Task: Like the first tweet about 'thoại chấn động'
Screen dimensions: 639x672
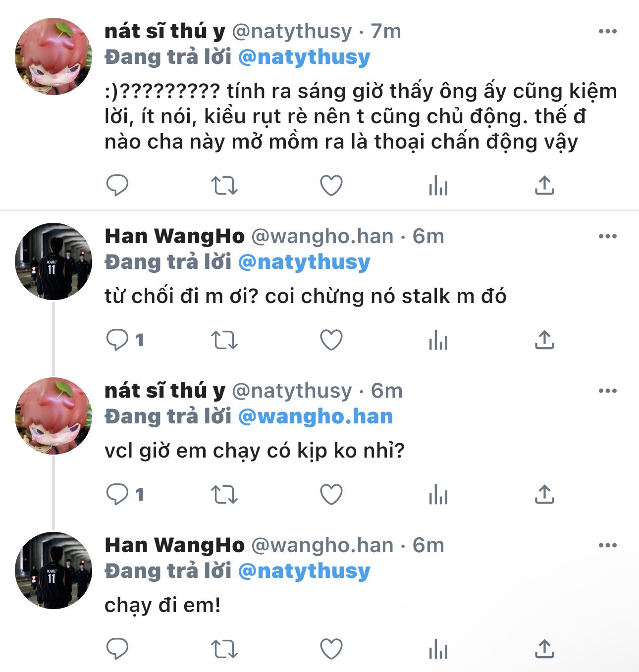Action: point(331,186)
